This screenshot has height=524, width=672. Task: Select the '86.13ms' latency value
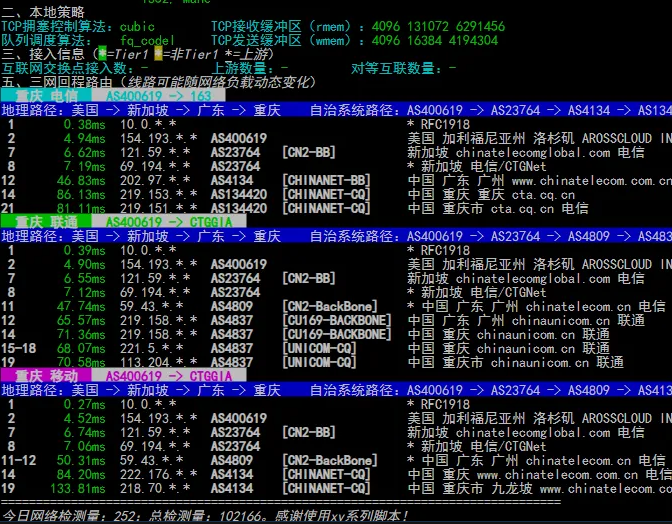[x=81, y=195]
